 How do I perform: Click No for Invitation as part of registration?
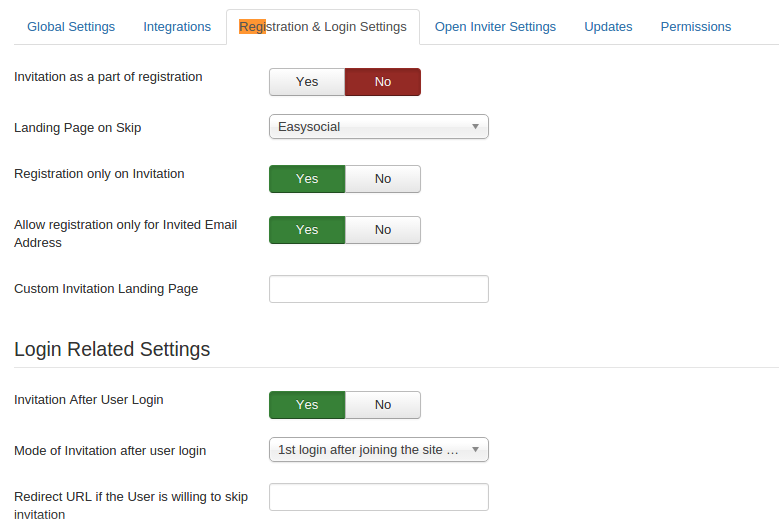383,82
